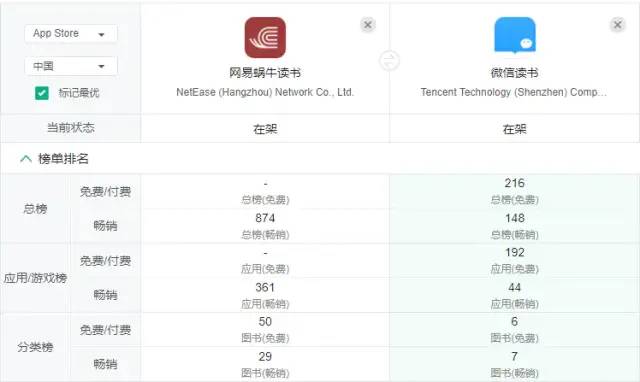
Task: Collapse the 榜单排名 section
Action: (26, 159)
